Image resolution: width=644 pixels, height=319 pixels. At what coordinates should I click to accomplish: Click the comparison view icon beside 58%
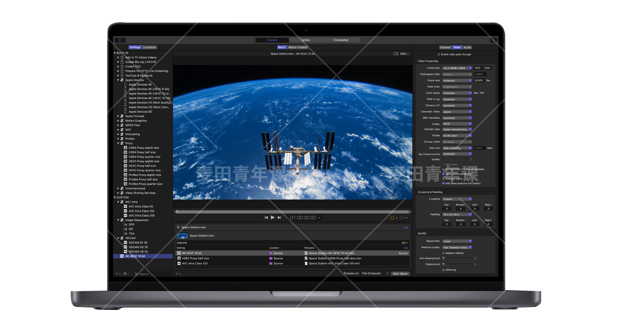click(396, 54)
